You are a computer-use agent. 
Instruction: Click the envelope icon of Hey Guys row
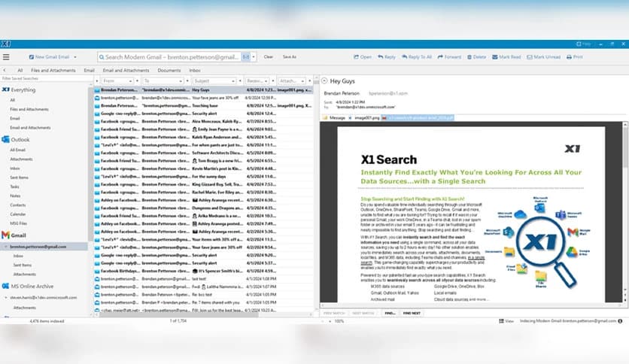97,90
